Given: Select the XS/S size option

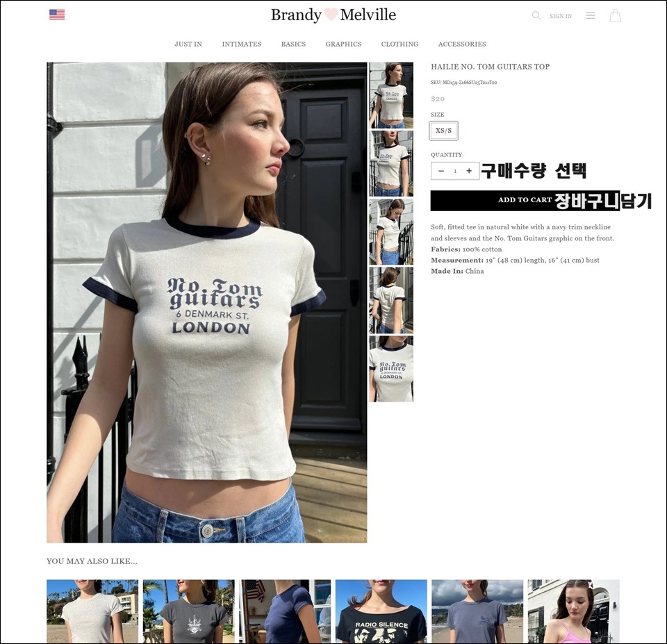Looking at the screenshot, I should point(444,131).
